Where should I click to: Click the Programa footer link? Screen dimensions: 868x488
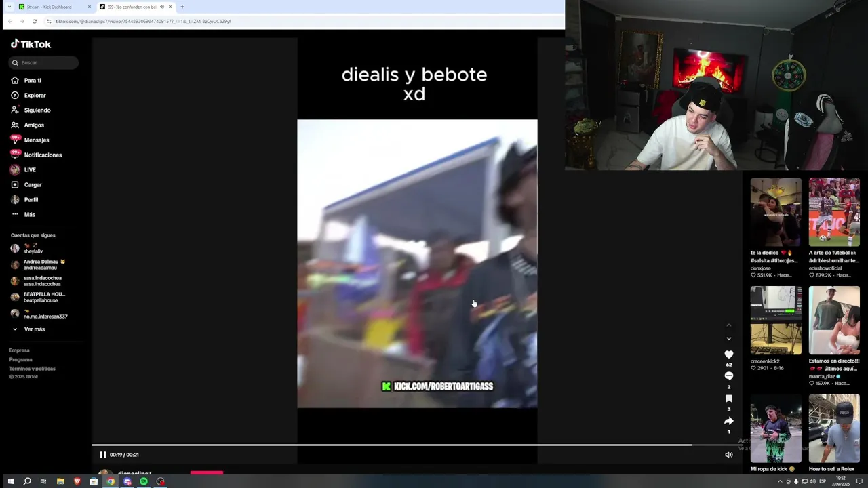point(21,359)
